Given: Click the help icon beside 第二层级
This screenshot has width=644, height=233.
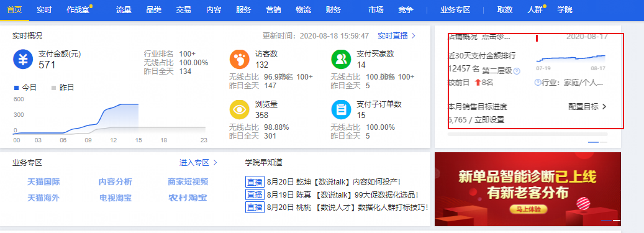Looking at the screenshot, I should (517, 71).
